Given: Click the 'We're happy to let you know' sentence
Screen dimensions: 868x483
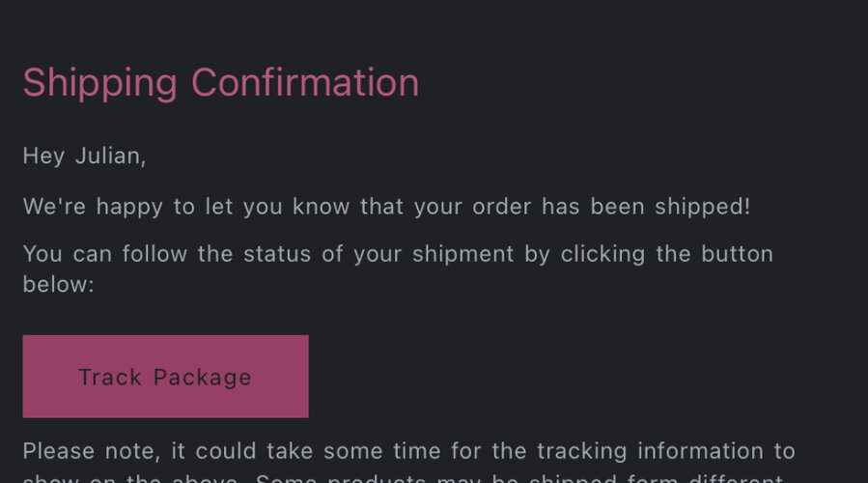Looking at the screenshot, I should pyautogui.click(x=386, y=207).
